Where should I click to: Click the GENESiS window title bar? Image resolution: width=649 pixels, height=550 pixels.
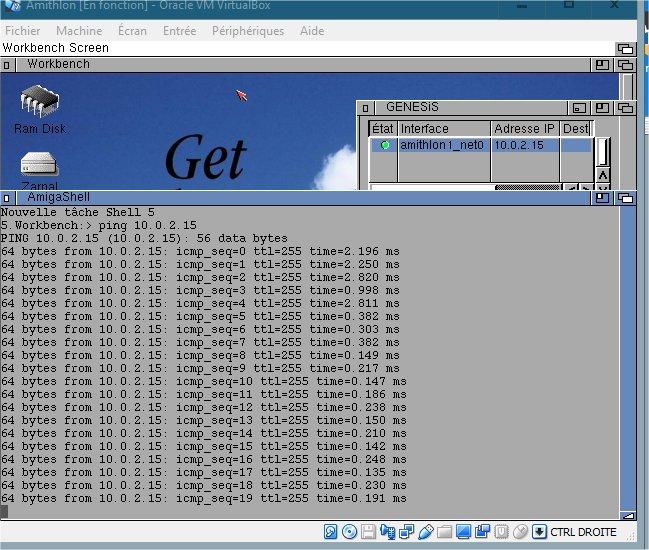[x=471, y=108]
